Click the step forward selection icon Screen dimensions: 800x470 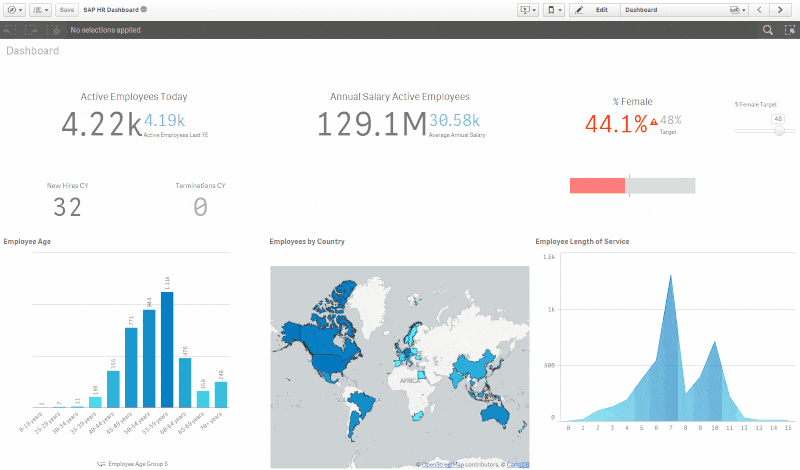(x=34, y=30)
